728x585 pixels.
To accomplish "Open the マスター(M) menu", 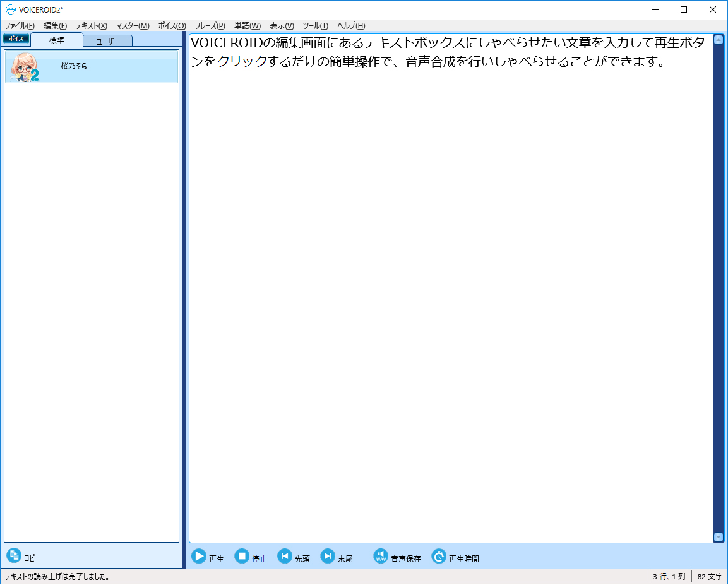I will click(x=133, y=25).
